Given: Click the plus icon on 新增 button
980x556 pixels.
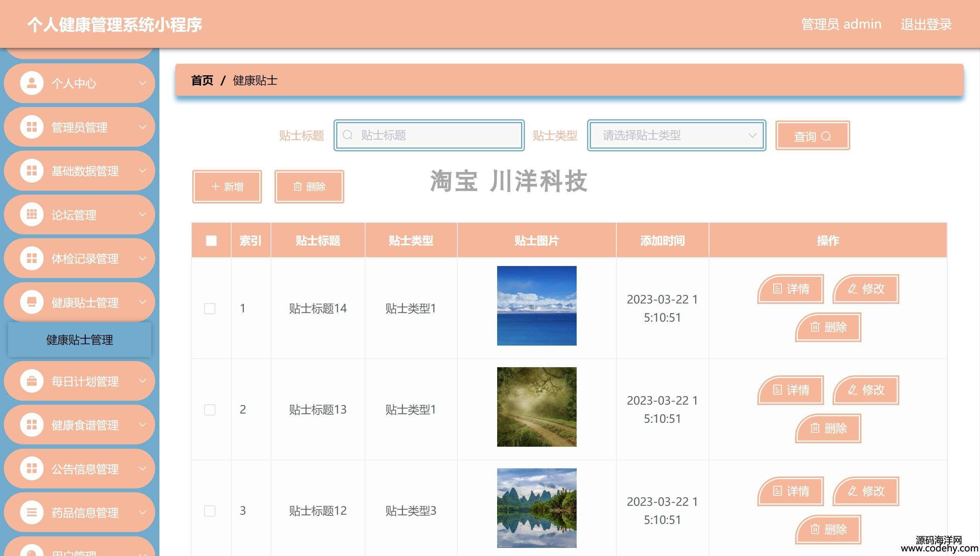Looking at the screenshot, I should coord(215,186).
